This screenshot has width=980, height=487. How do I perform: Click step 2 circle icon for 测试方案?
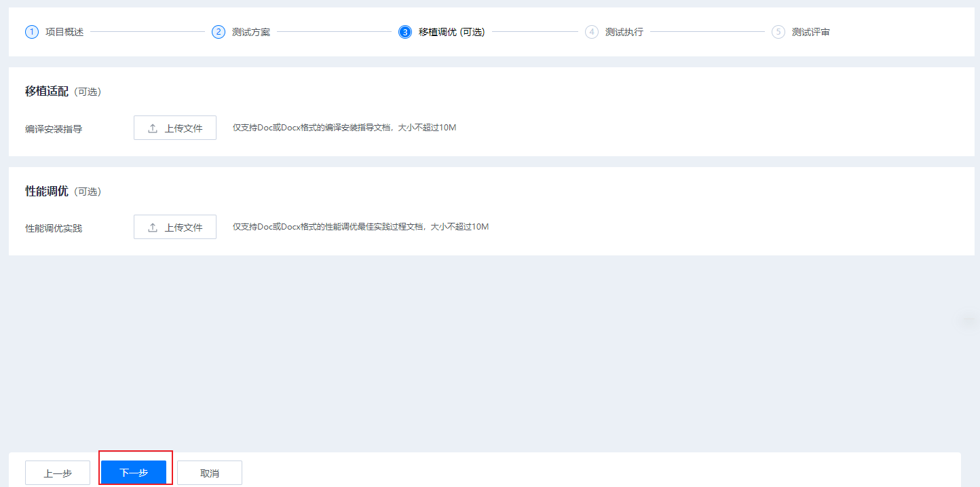[219, 32]
